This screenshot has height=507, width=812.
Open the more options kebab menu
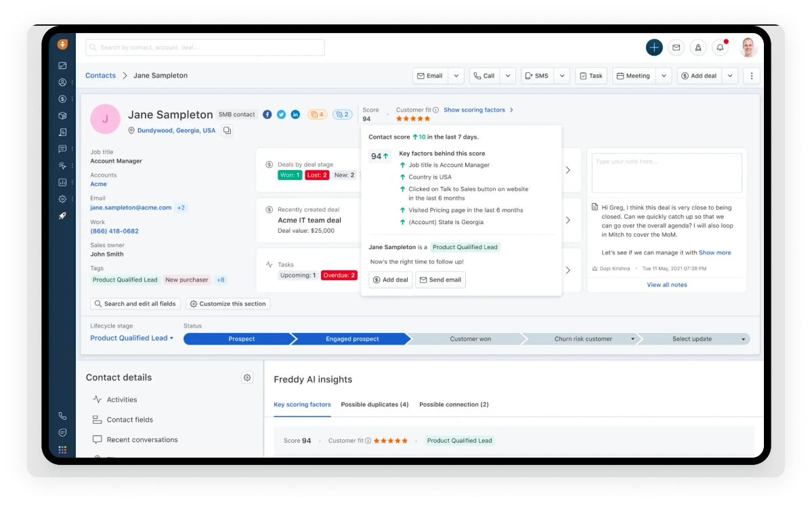(x=752, y=76)
